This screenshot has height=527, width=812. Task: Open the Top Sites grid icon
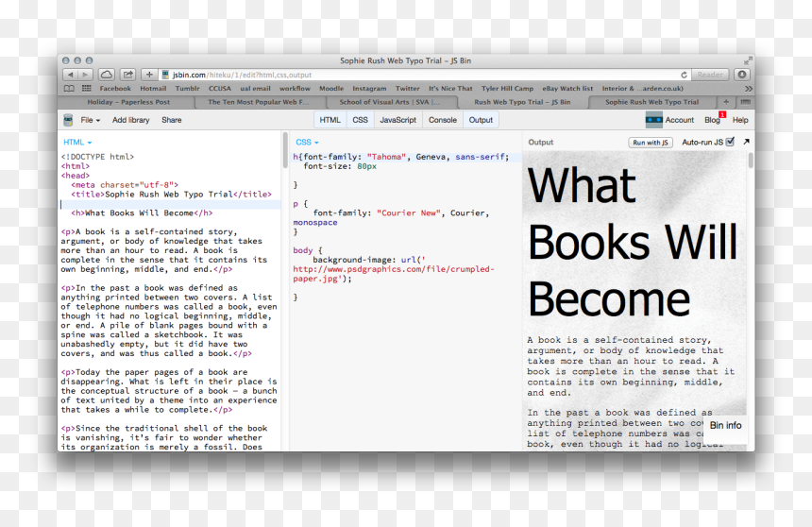tap(87, 89)
